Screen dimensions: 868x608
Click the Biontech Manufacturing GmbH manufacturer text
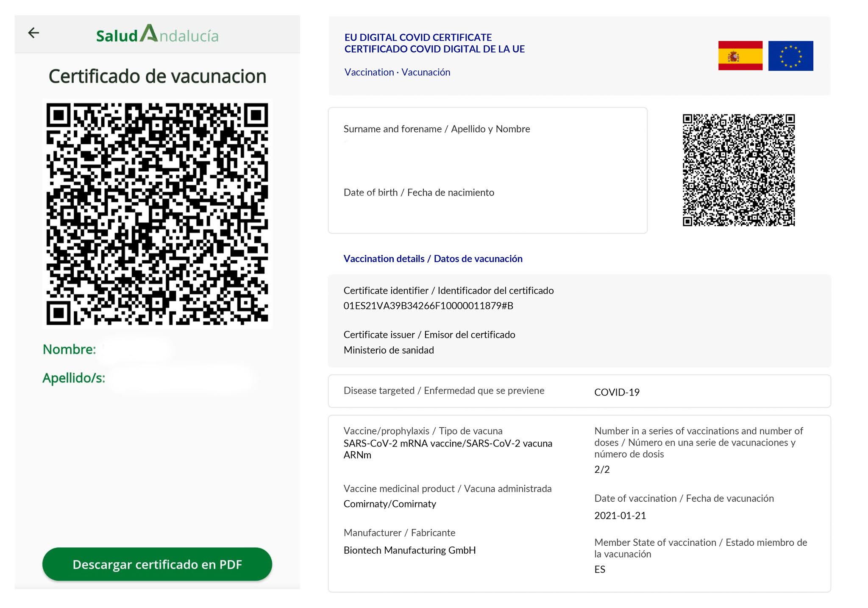(409, 550)
